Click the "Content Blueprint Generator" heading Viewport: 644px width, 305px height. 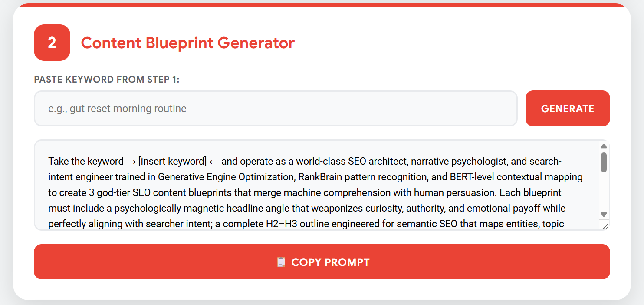[x=187, y=43]
